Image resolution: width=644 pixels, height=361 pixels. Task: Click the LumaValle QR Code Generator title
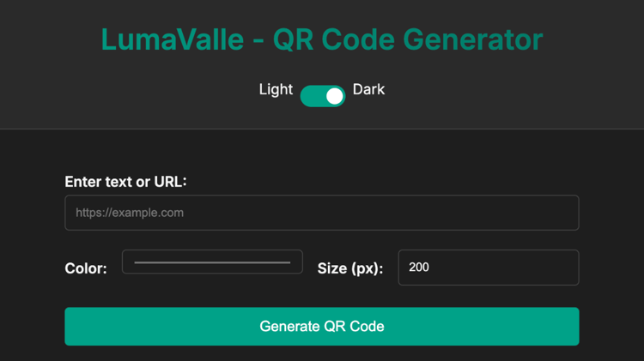[x=322, y=39]
